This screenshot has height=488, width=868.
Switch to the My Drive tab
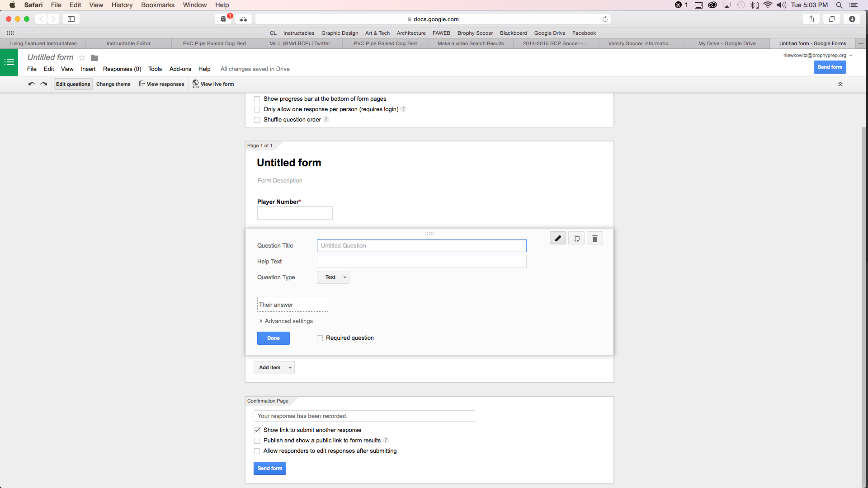click(726, 43)
